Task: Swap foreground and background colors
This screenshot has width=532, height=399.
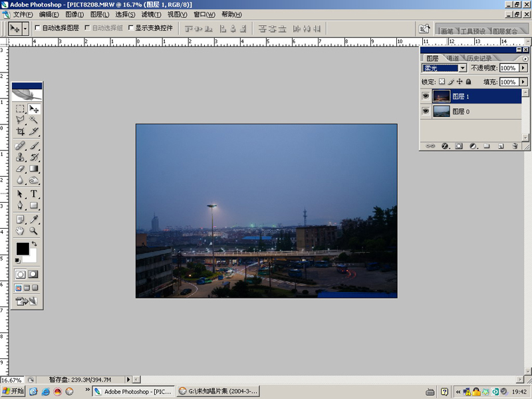Action: [x=35, y=243]
